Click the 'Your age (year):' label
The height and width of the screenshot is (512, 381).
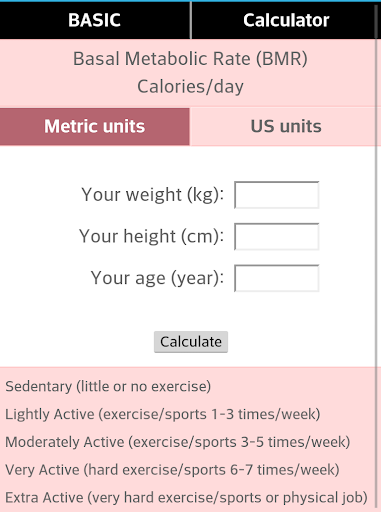(157, 278)
